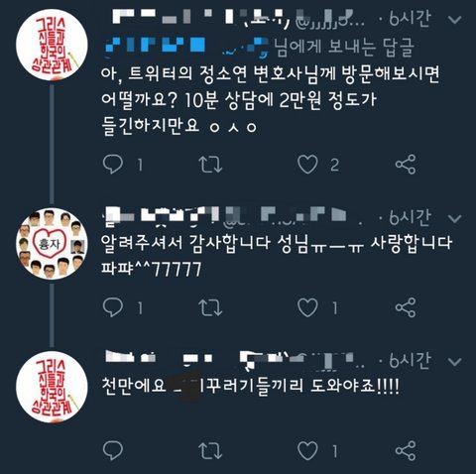The height and width of the screenshot is (474, 476).
Task: Reply to the 천만에요 tweet
Action: [113, 451]
